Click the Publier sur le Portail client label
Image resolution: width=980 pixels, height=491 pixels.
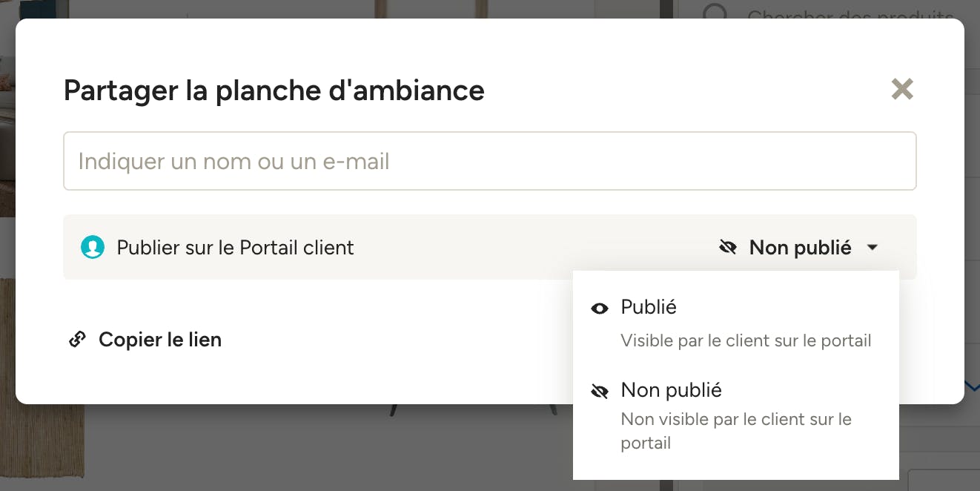pyautogui.click(x=236, y=248)
